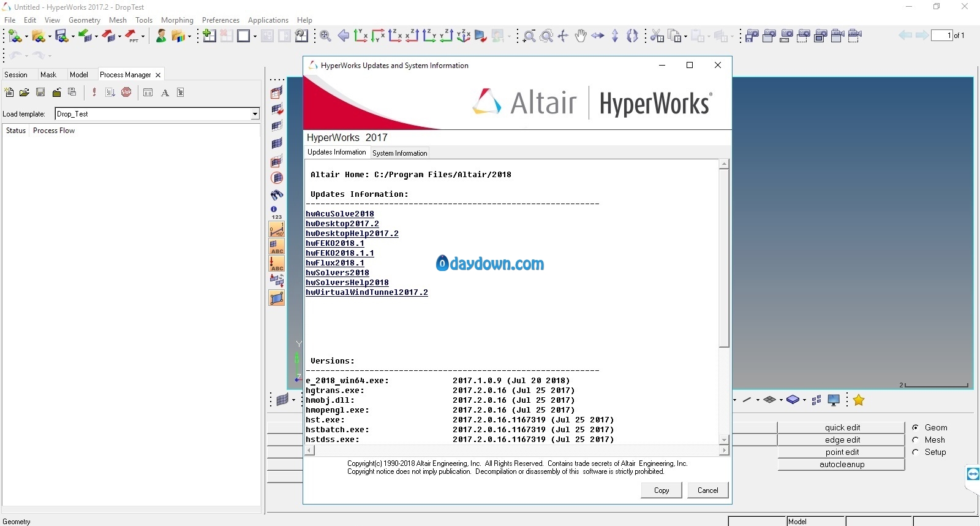Click the Process Flow column header

54,131
